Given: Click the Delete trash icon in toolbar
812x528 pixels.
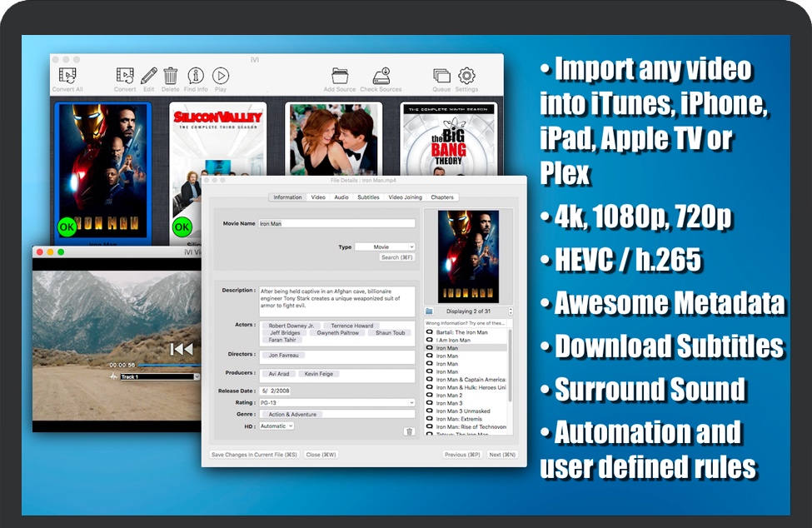Looking at the screenshot, I should coord(170,76).
